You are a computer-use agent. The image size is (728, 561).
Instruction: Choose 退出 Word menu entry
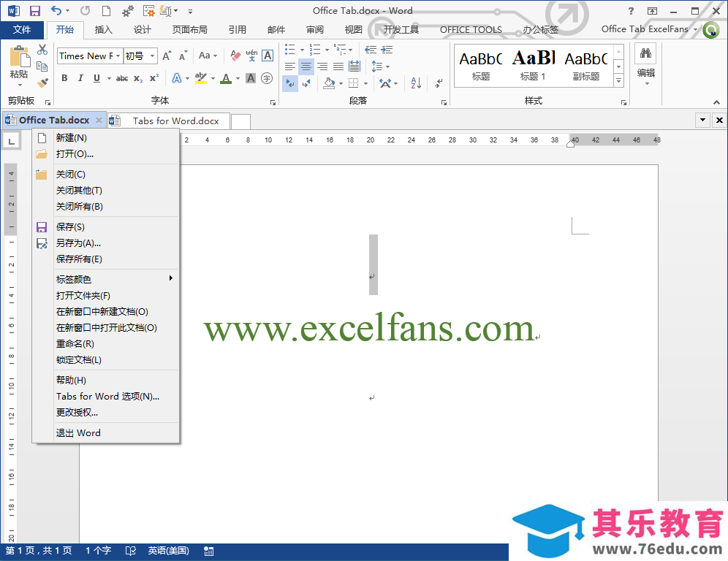point(106,433)
